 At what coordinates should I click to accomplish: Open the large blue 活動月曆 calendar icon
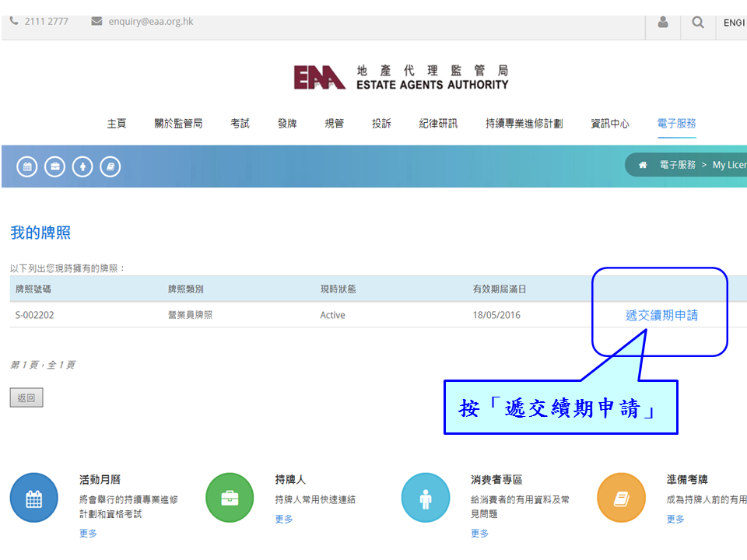pos(33,498)
